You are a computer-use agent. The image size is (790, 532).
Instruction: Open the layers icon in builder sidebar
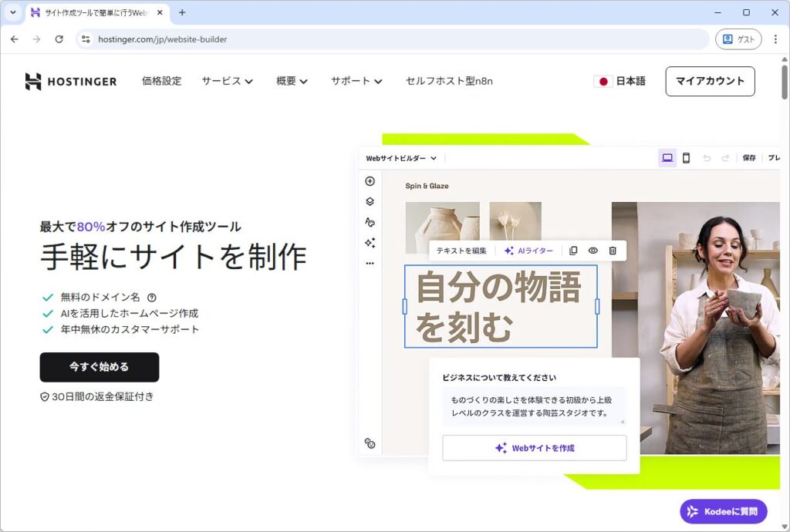[370, 202]
